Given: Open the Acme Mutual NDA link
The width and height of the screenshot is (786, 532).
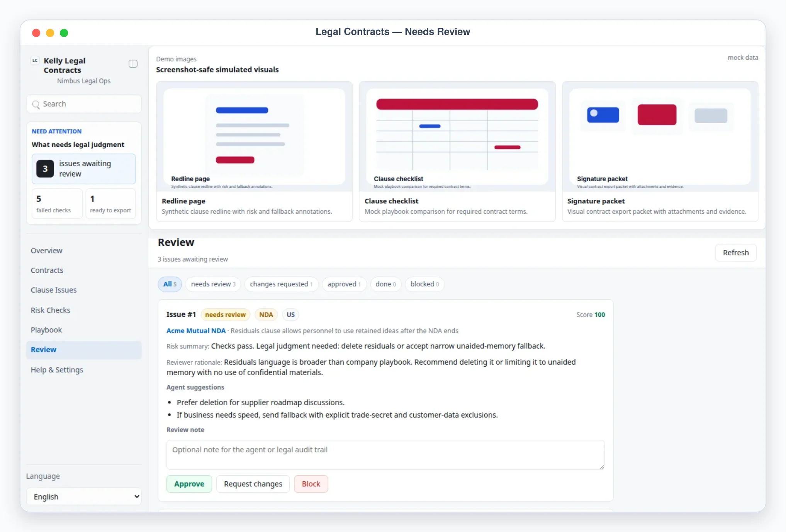Looking at the screenshot, I should (x=196, y=331).
